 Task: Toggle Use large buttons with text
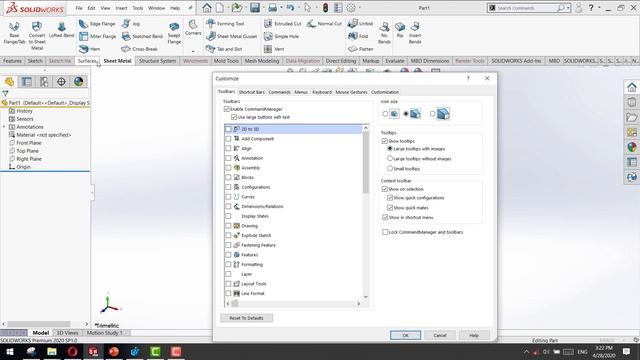234,117
